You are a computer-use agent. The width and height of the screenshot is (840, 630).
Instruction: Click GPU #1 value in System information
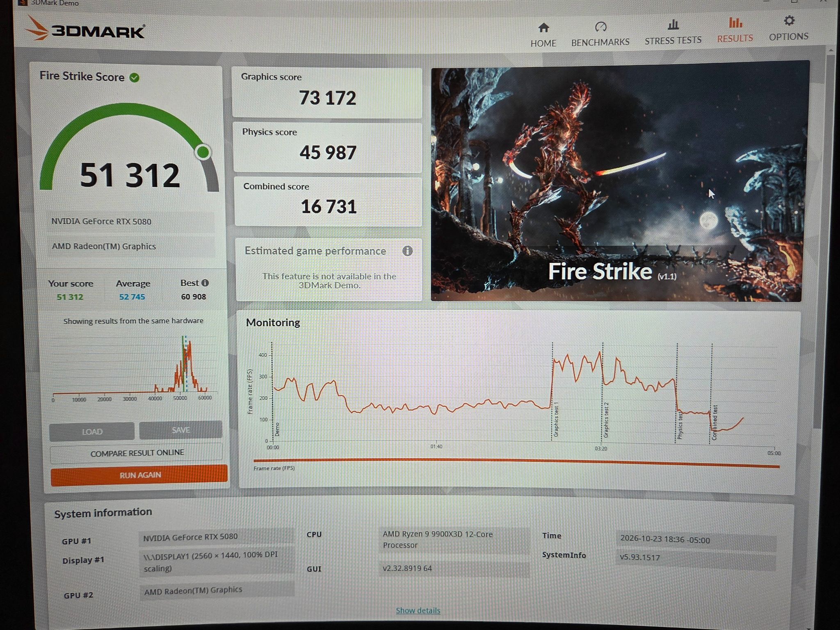click(x=217, y=537)
